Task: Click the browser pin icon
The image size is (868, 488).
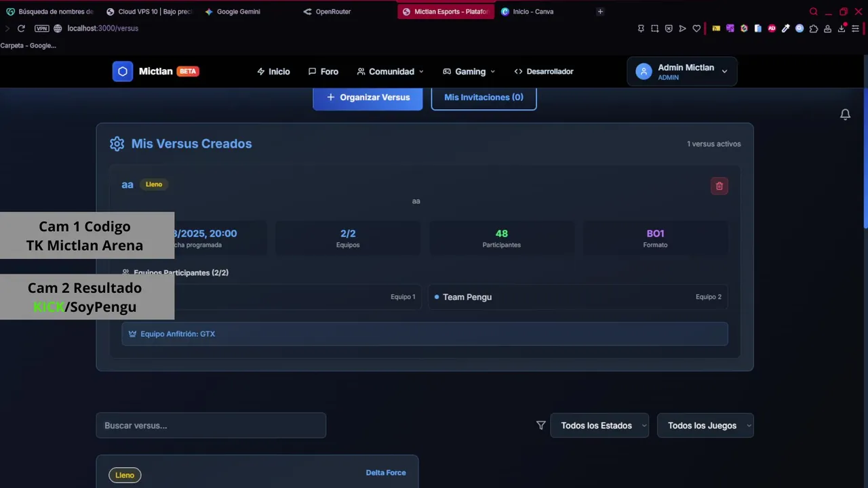Action: 641,28
